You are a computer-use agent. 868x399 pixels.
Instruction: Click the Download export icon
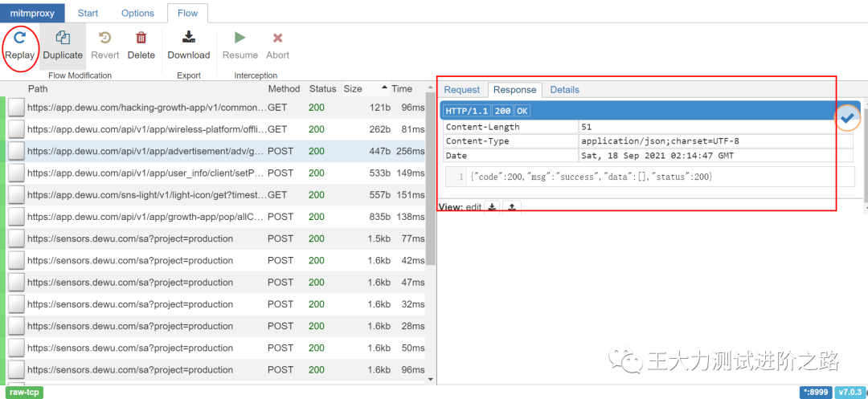click(x=189, y=38)
